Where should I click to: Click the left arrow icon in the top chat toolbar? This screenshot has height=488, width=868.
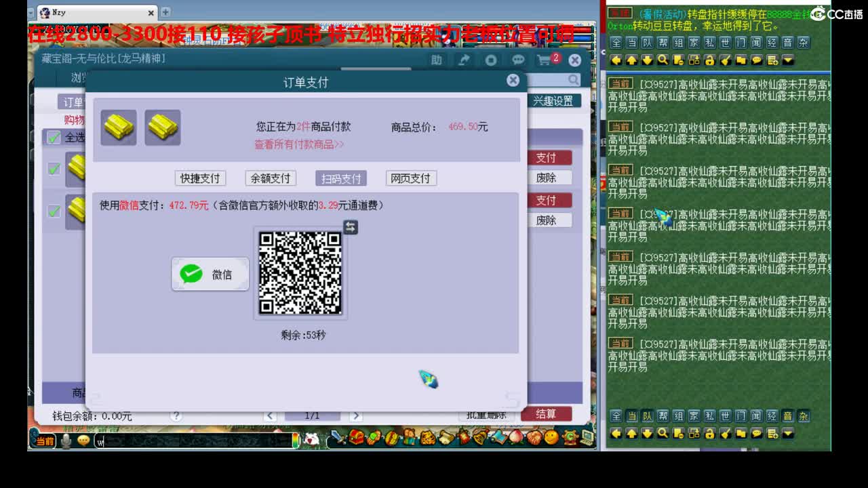click(616, 60)
